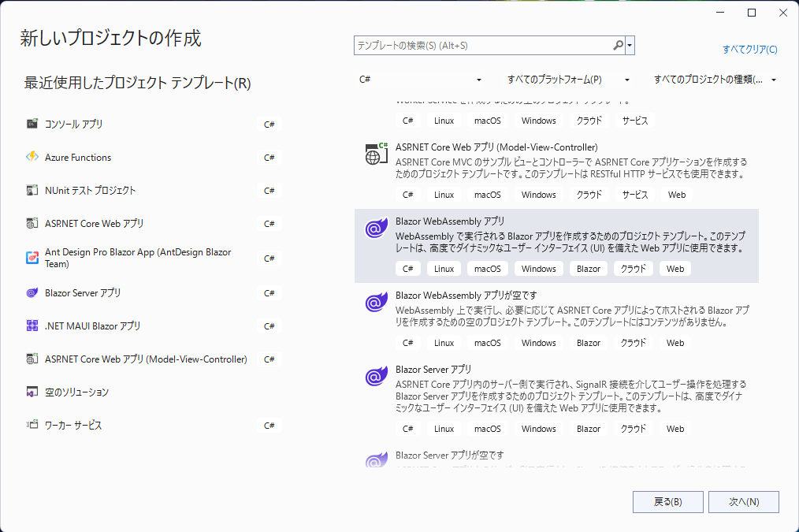This screenshot has height=532, width=799.
Task: Click Linux tag under Blazor Server アプリ
Action: coord(444,429)
